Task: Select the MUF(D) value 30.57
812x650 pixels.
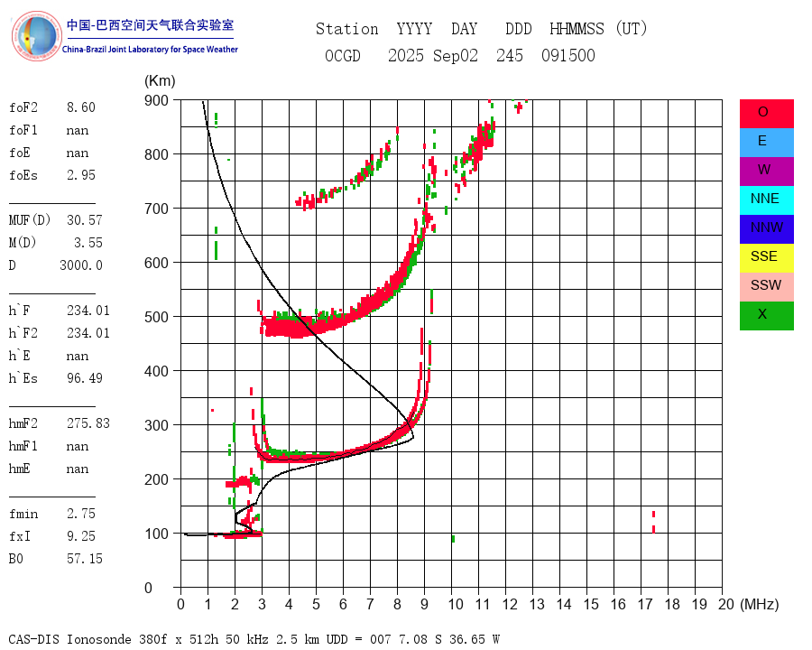Action: (x=85, y=220)
